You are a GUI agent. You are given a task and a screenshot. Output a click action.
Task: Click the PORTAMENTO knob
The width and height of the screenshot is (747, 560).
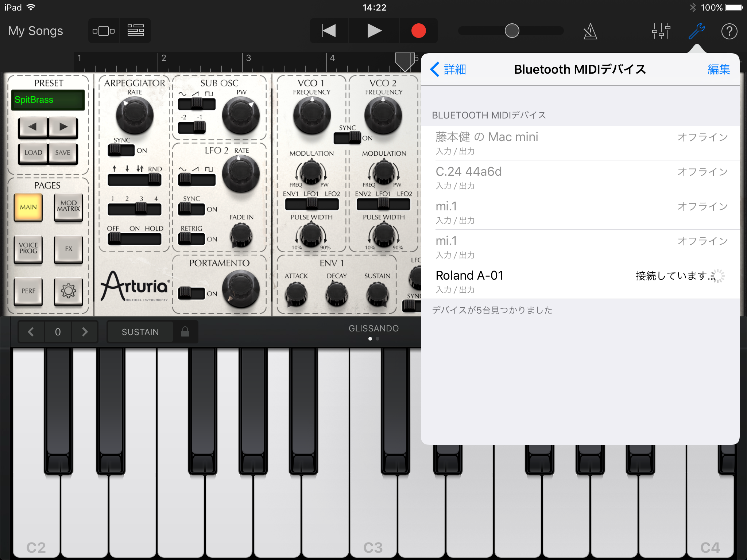(241, 289)
